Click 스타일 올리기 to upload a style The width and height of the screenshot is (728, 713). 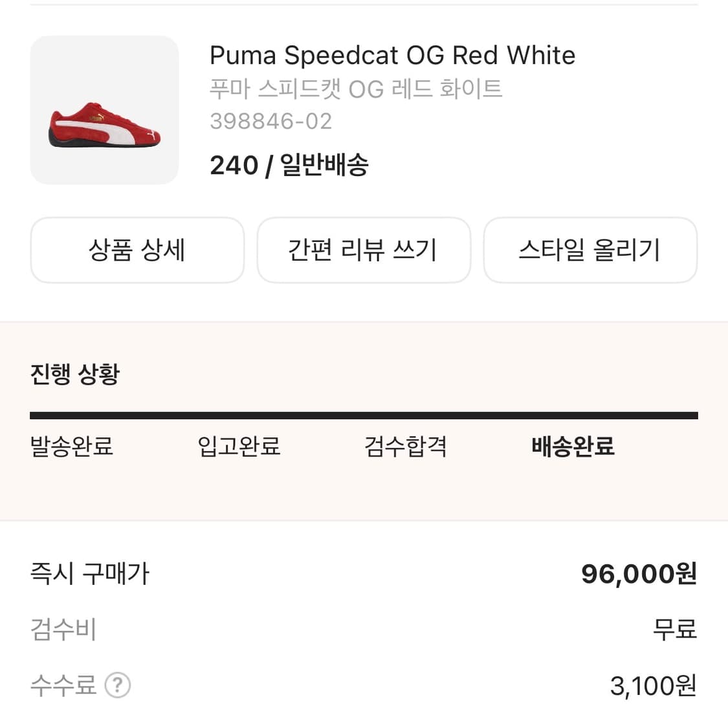click(x=590, y=250)
